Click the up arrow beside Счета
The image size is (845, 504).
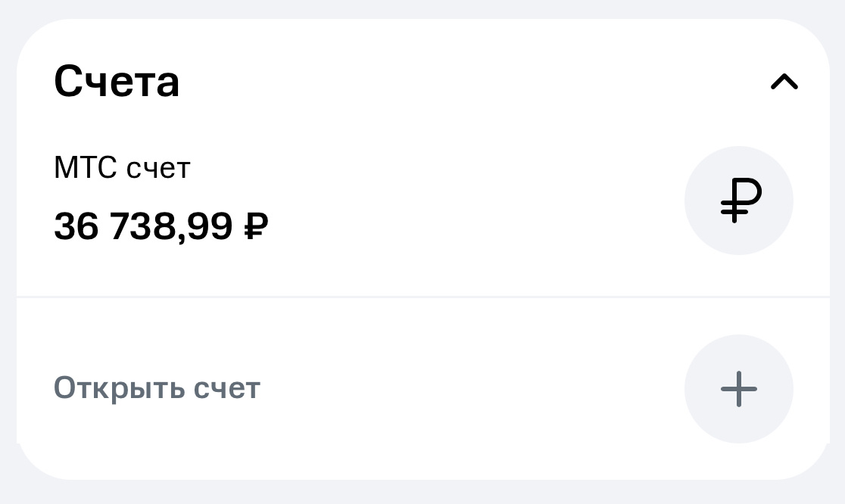tap(784, 82)
